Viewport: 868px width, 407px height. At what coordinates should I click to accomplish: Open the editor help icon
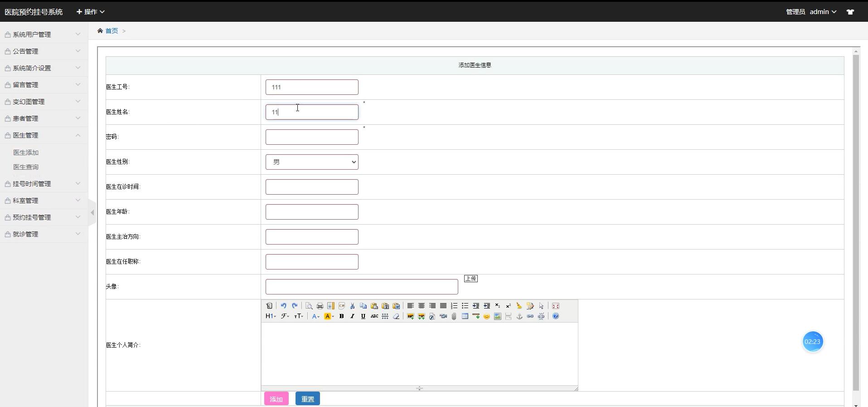click(555, 316)
